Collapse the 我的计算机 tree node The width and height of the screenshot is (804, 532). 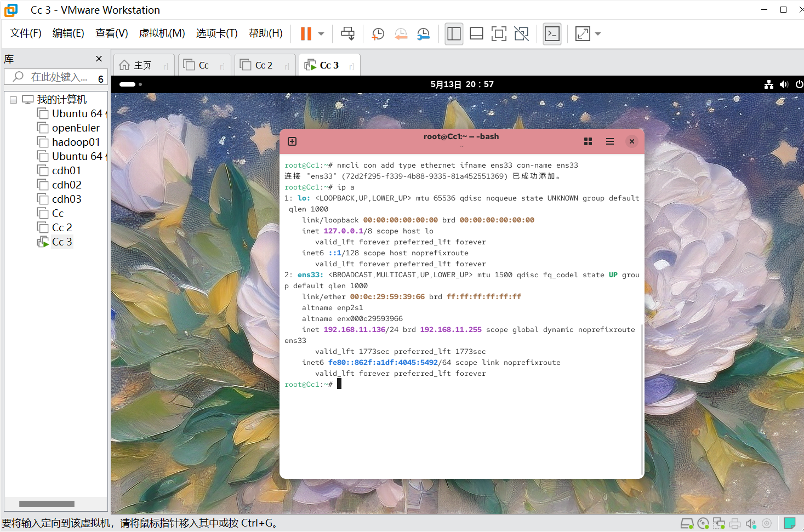tap(13, 100)
